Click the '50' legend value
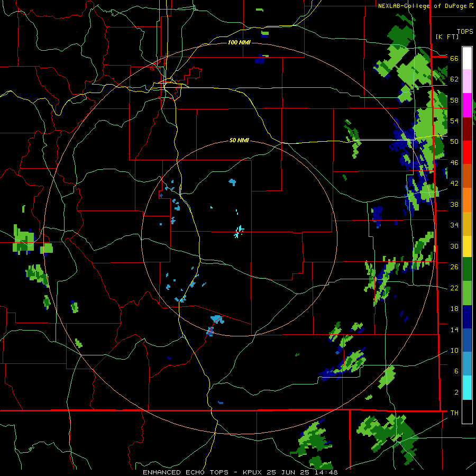This screenshot has height=476, width=476. (x=454, y=142)
